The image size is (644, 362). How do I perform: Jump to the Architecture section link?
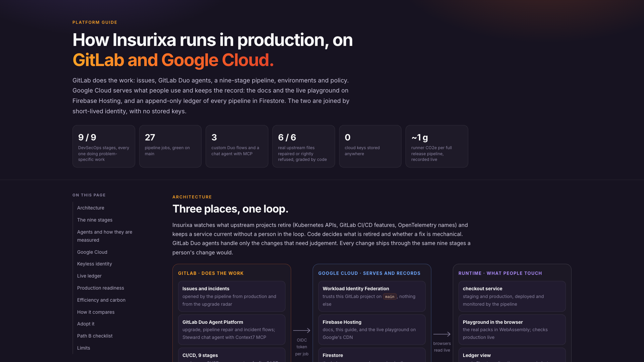(x=91, y=208)
